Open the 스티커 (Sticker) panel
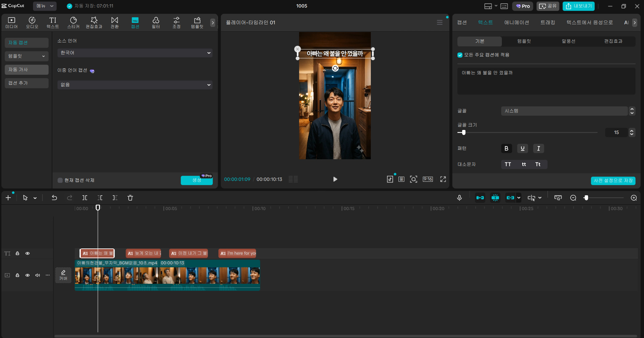Viewport: 644px width, 338px height. tap(73, 23)
